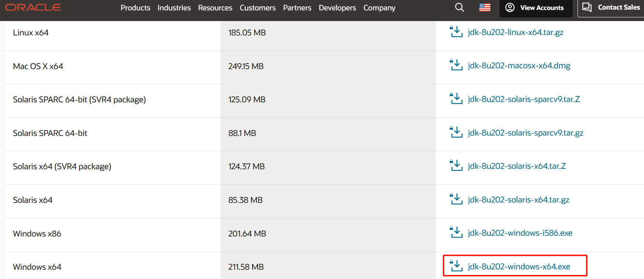
Task: Select the Windows x86 label
Action: [x=37, y=234]
